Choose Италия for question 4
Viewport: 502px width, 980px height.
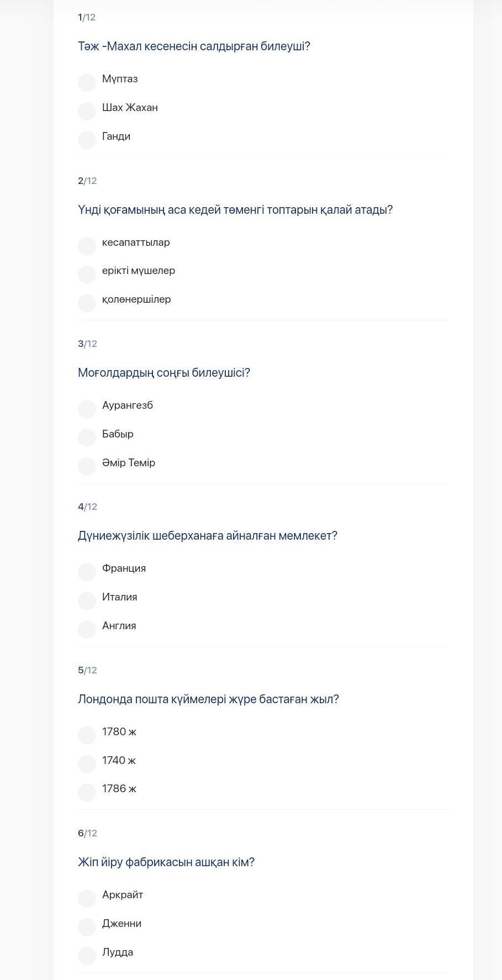coord(87,601)
